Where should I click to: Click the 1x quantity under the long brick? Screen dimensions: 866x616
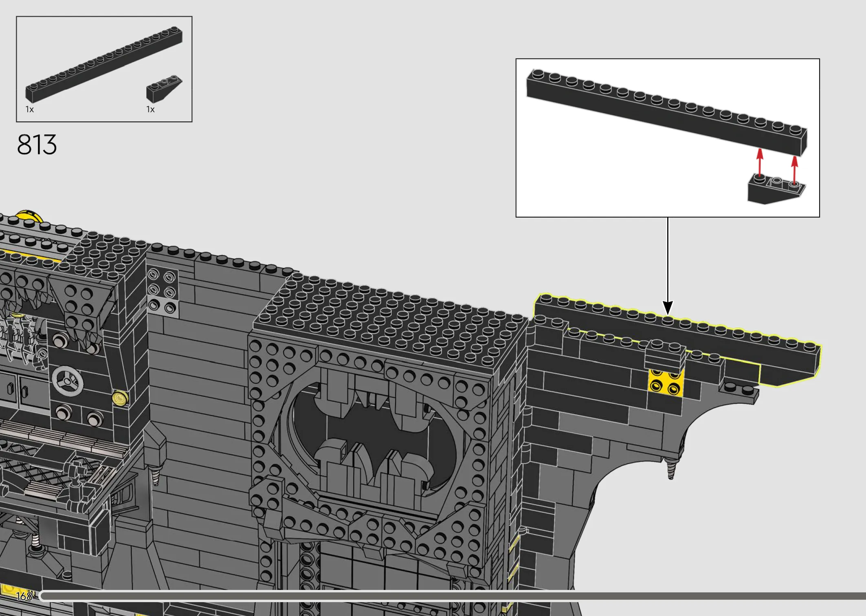click(x=29, y=109)
